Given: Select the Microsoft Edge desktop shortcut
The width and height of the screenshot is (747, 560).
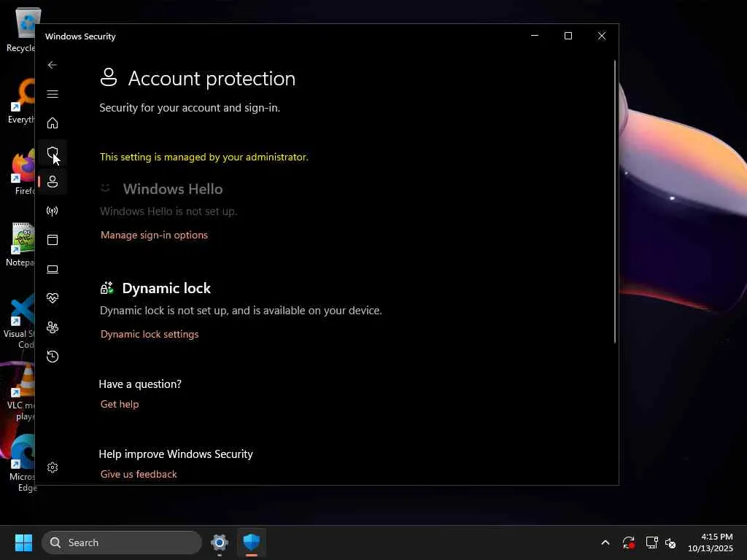Looking at the screenshot, I should [23, 463].
